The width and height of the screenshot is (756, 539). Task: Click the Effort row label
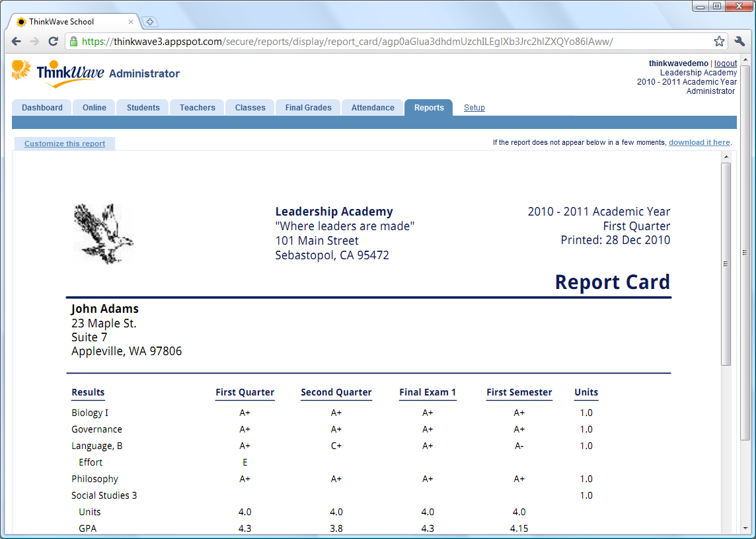(91, 462)
